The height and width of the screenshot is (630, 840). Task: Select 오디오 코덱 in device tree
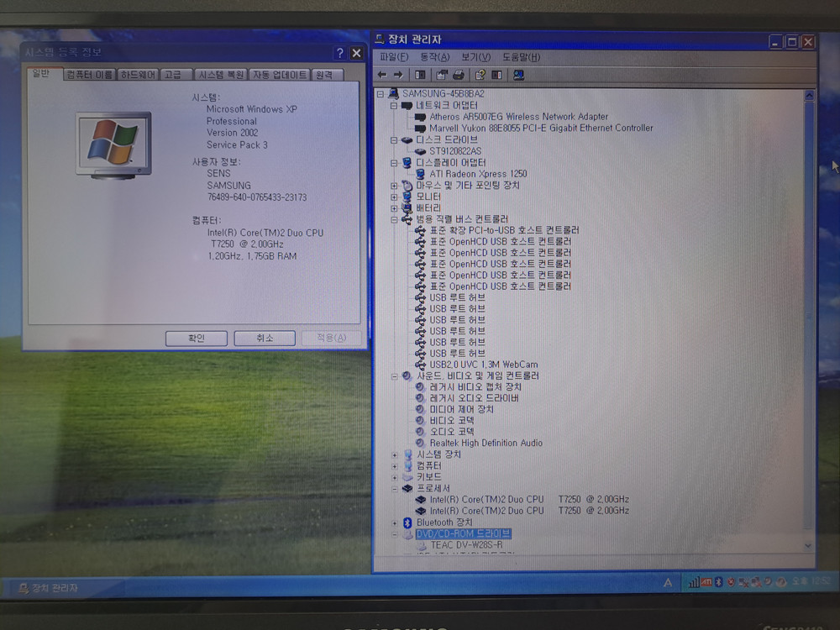pos(452,432)
